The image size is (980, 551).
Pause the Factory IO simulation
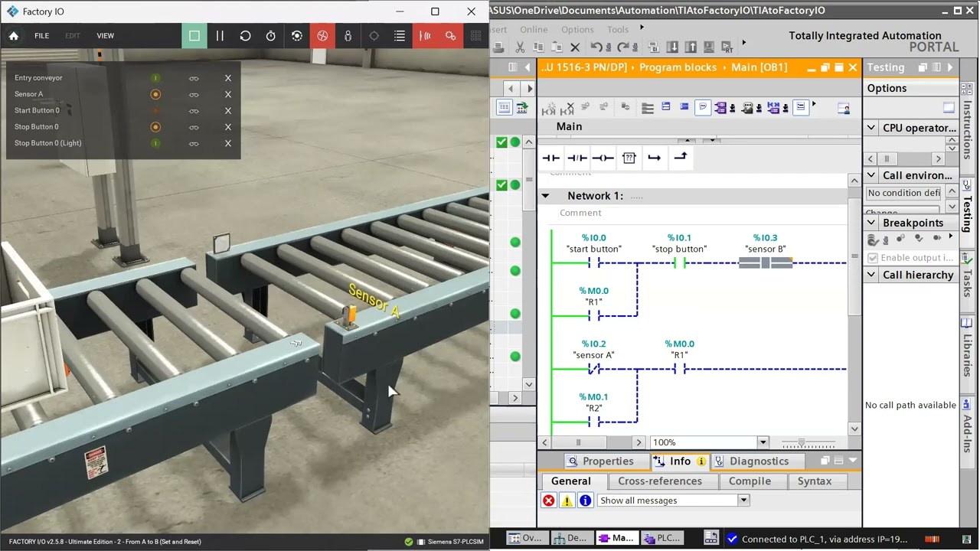pyautogui.click(x=220, y=36)
